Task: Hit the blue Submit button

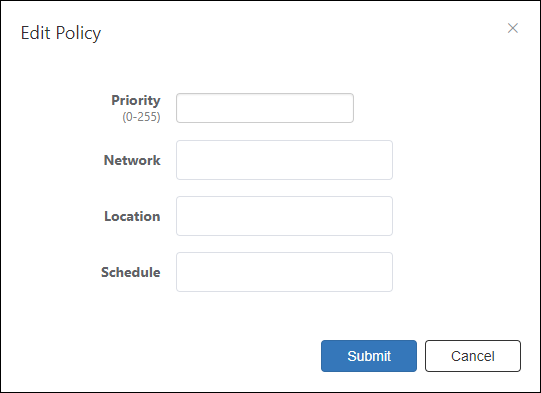Action: point(369,356)
